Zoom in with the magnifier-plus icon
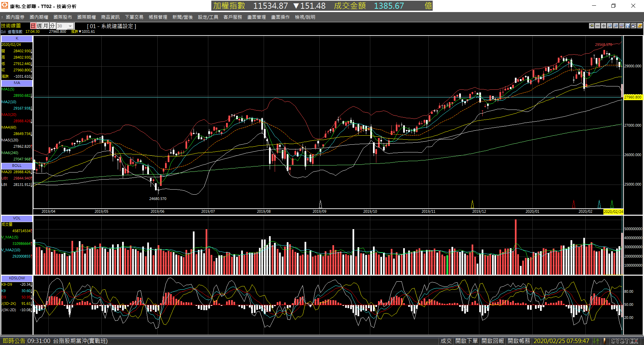 616,26
